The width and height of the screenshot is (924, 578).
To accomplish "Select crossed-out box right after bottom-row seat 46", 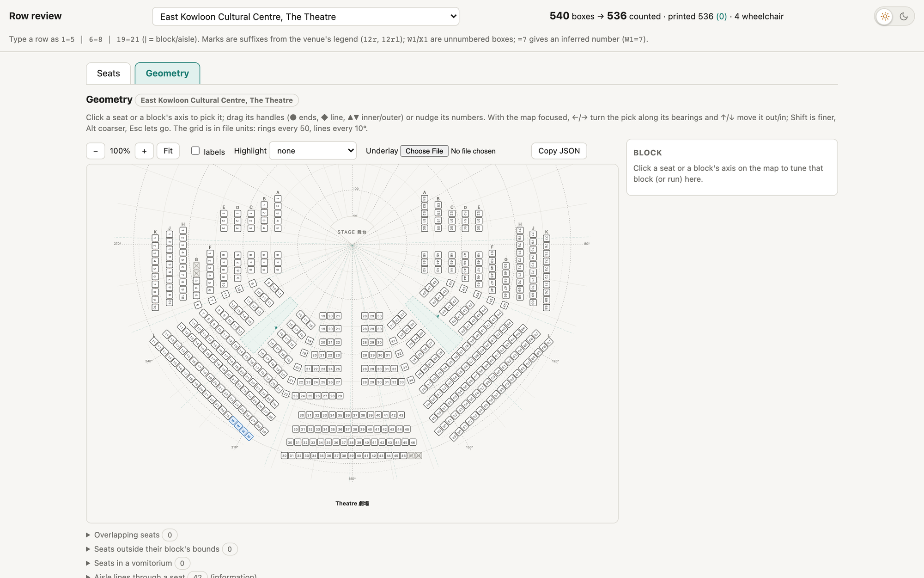I will coord(411,455).
